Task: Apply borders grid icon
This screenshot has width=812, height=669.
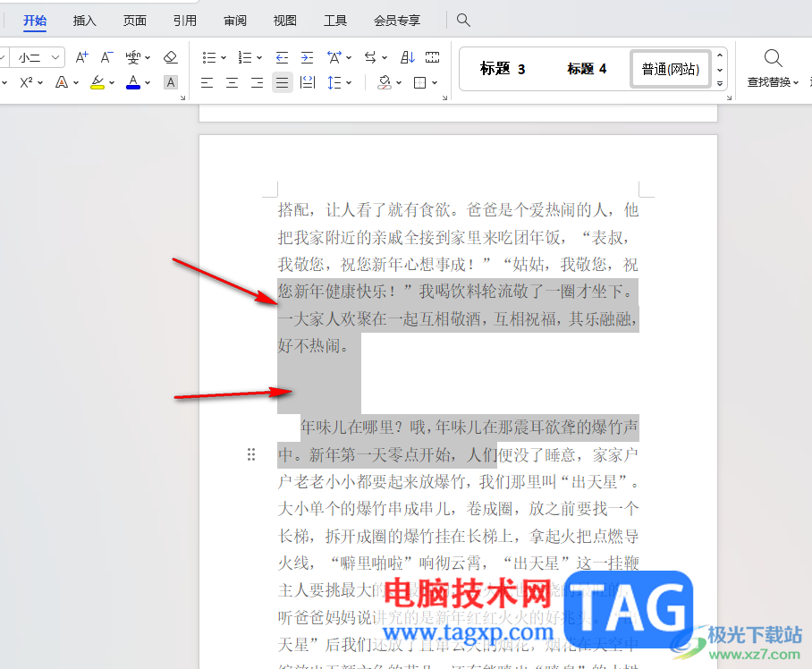Action: pyautogui.click(x=420, y=82)
